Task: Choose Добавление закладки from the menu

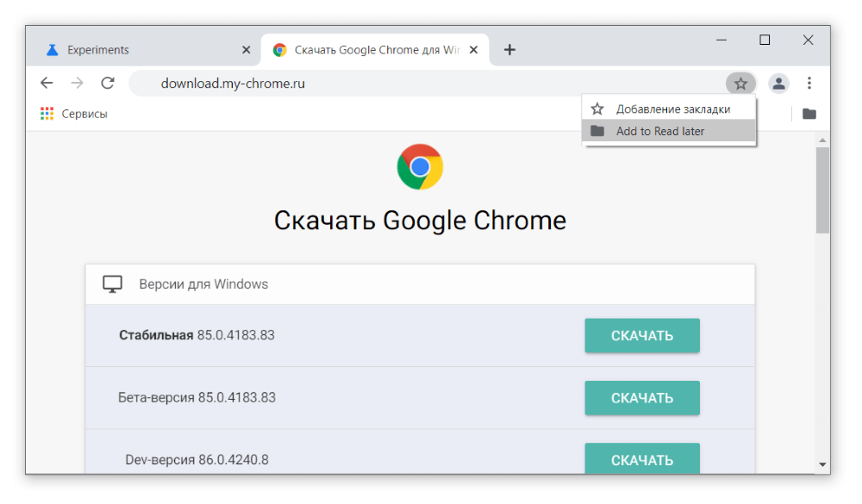Action: (x=669, y=109)
